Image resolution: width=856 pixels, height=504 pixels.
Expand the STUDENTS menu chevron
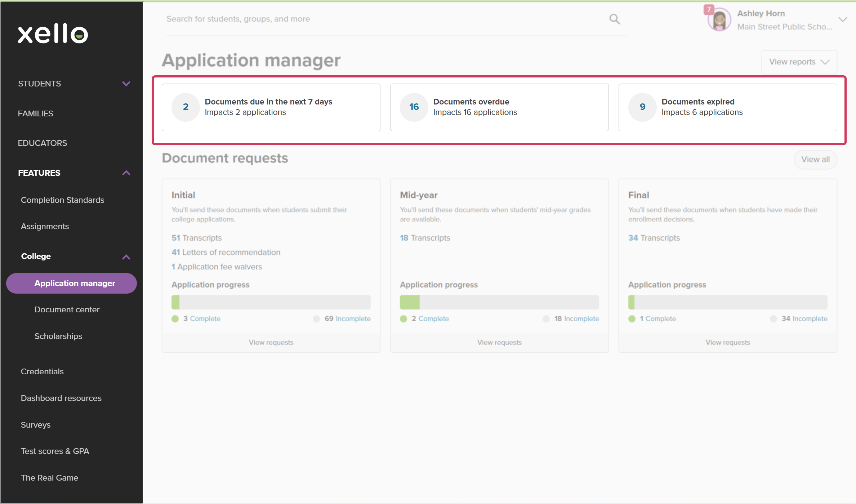pos(126,84)
